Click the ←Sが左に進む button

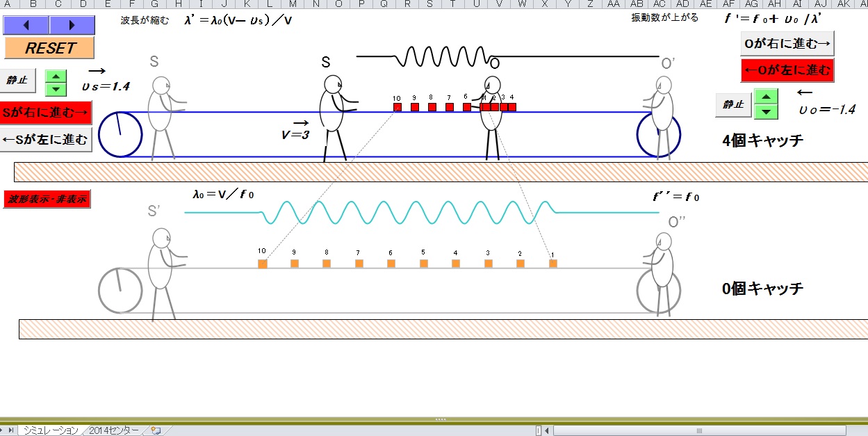pyautogui.click(x=45, y=138)
